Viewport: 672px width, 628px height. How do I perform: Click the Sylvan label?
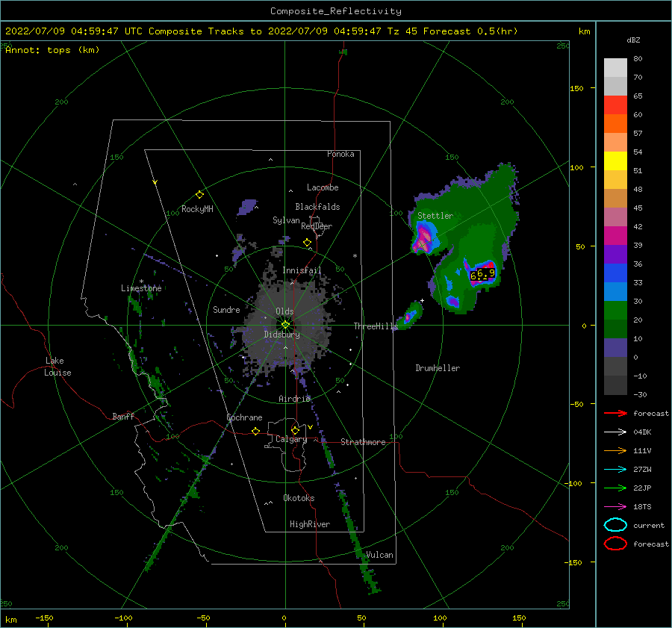point(286,220)
